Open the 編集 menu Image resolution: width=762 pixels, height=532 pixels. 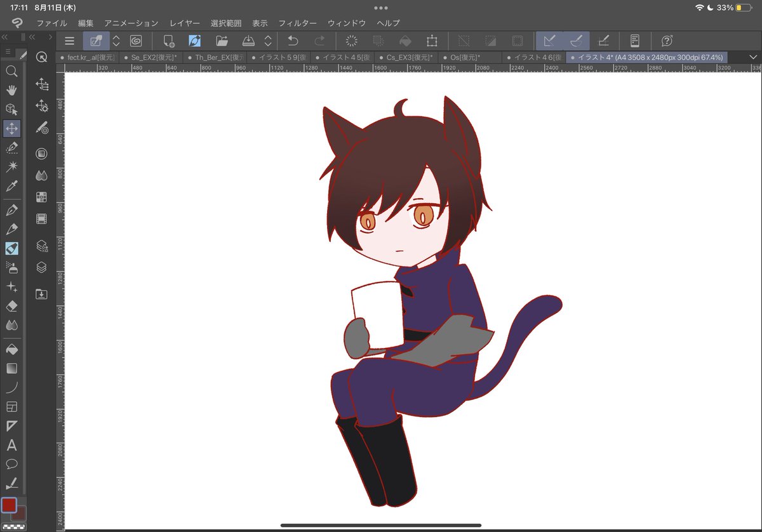[x=86, y=23]
